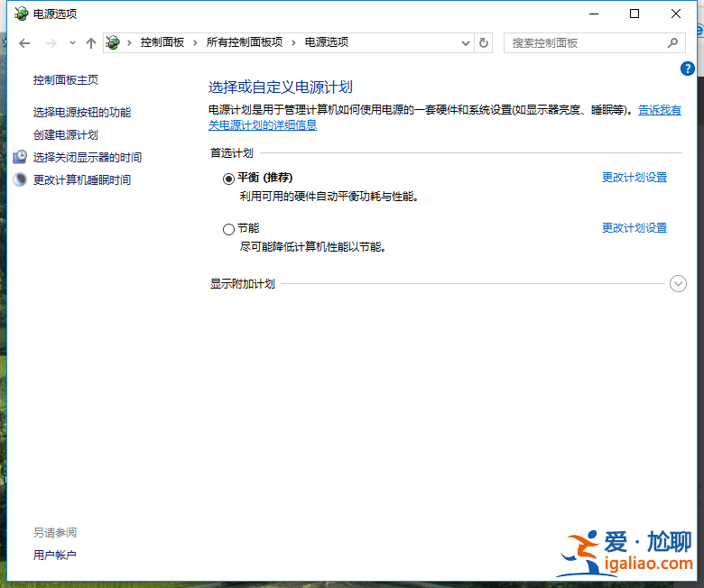Refresh the Power Options page
This screenshot has width=704, height=588.
point(484,43)
